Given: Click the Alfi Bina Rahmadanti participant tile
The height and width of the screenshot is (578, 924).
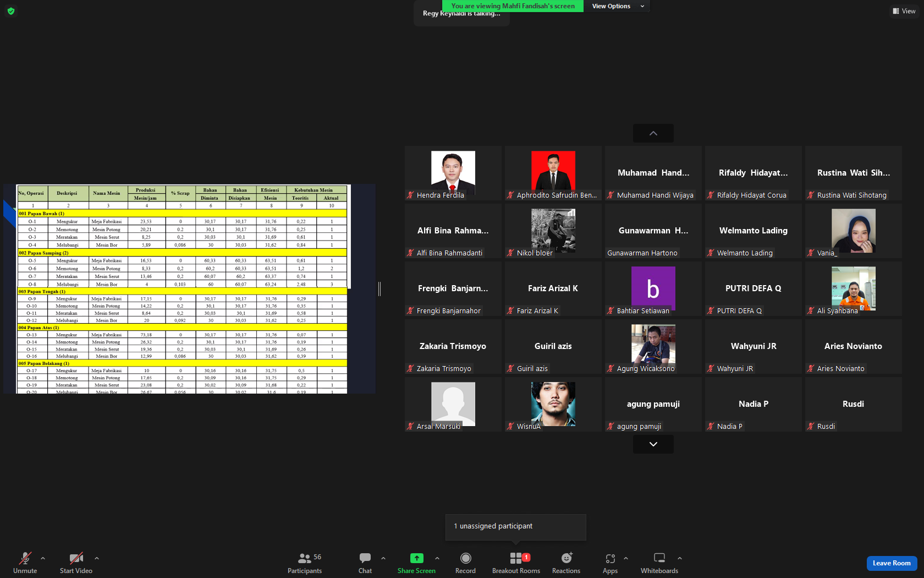Looking at the screenshot, I should [453, 231].
